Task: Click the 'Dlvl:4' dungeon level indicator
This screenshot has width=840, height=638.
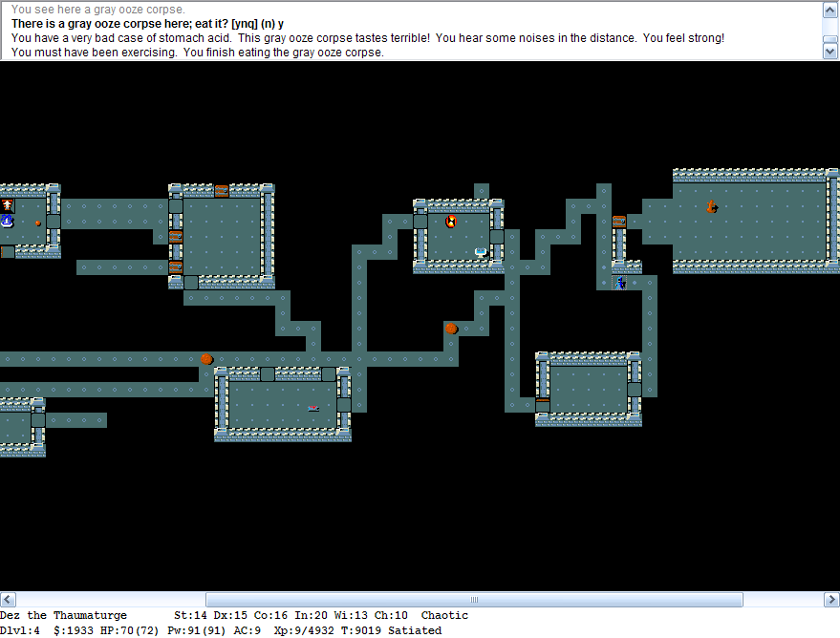Action: pyautogui.click(x=20, y=630)
